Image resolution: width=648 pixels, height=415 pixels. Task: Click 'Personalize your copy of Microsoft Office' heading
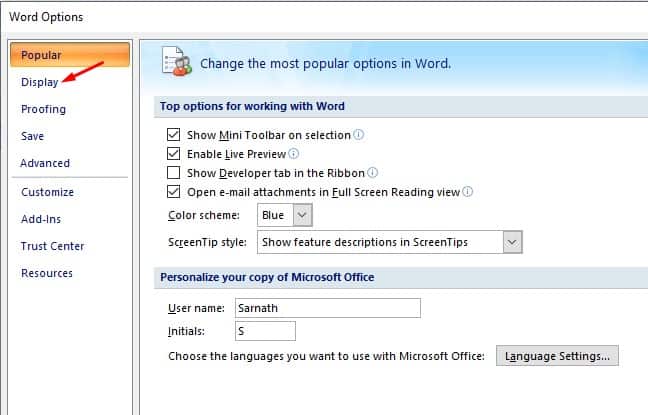coord(267,277)
